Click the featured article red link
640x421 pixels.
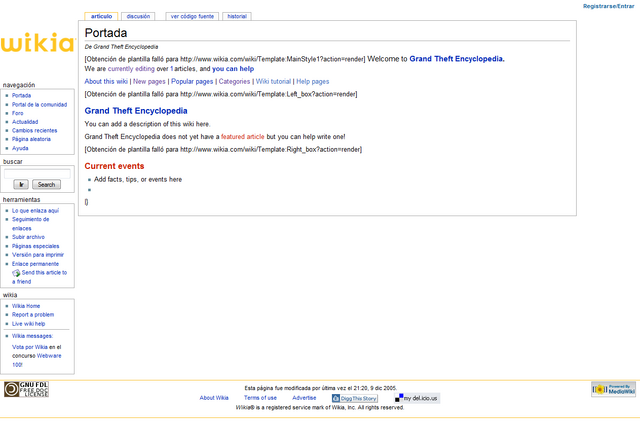(x=242, y=137)
